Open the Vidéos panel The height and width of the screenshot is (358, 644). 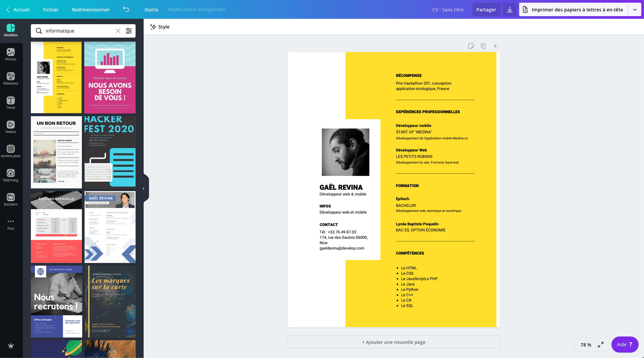(11, 127)
